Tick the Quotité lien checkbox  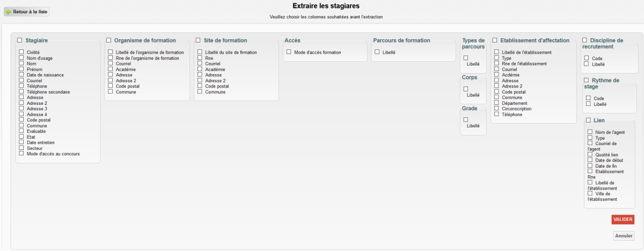click(x=590, y=154)
